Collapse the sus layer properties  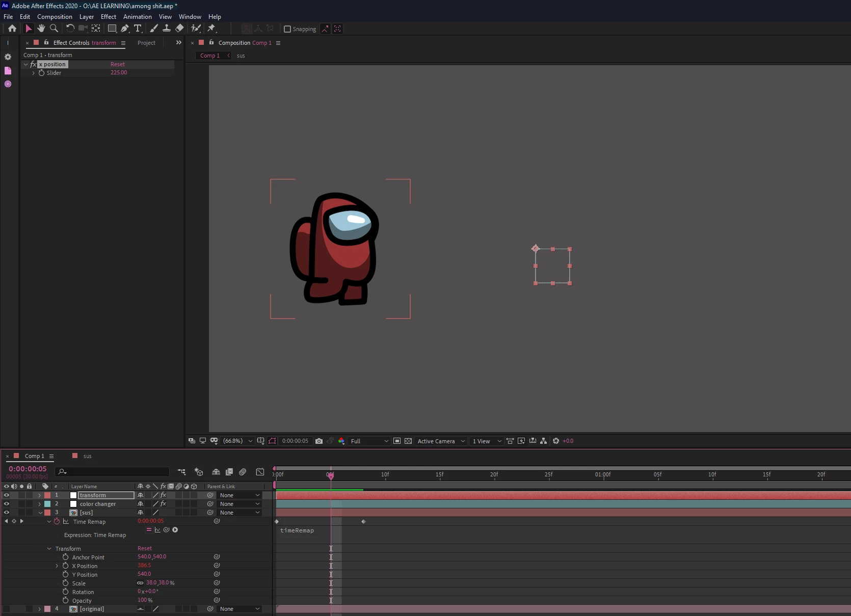(x=40, y=513)
